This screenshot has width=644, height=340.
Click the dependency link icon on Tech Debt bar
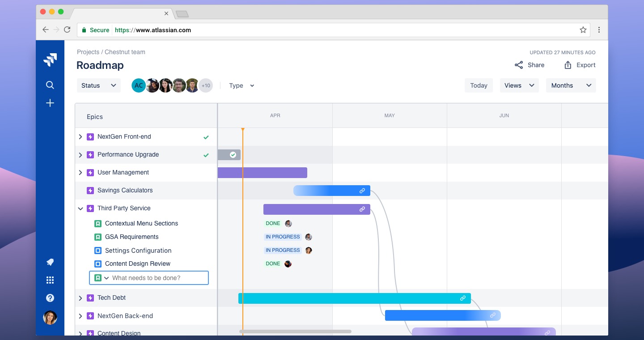pos(463,298)
